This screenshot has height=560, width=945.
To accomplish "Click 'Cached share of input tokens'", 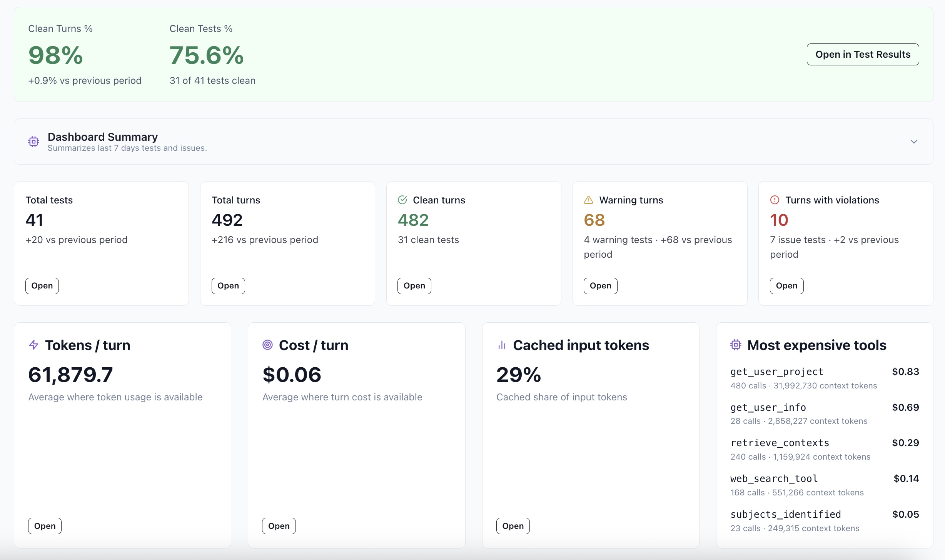I will (562, 397).
